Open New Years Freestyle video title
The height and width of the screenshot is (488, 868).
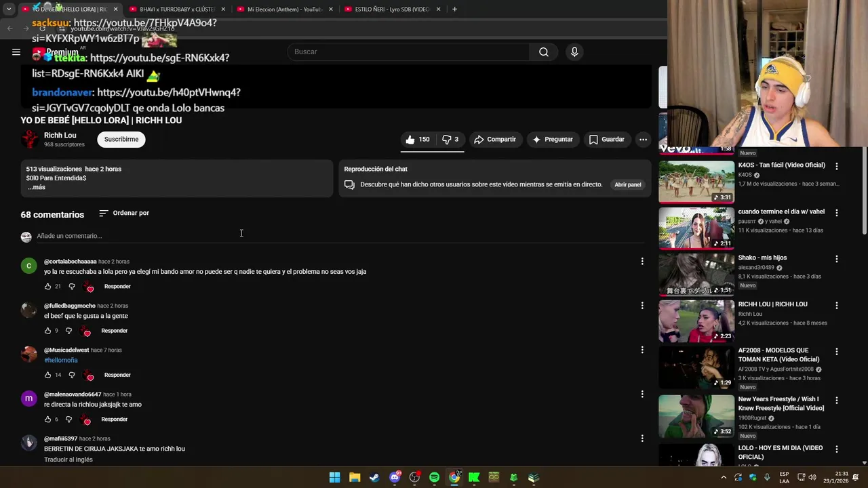[x=781, y=403]
